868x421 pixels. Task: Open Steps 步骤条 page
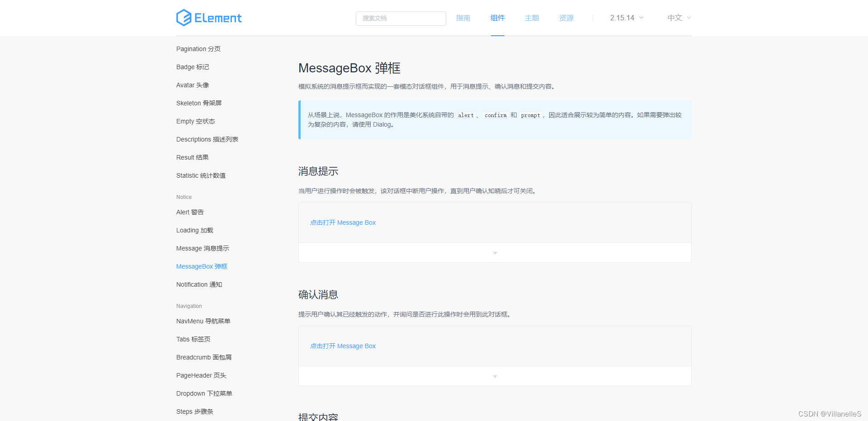194,412
